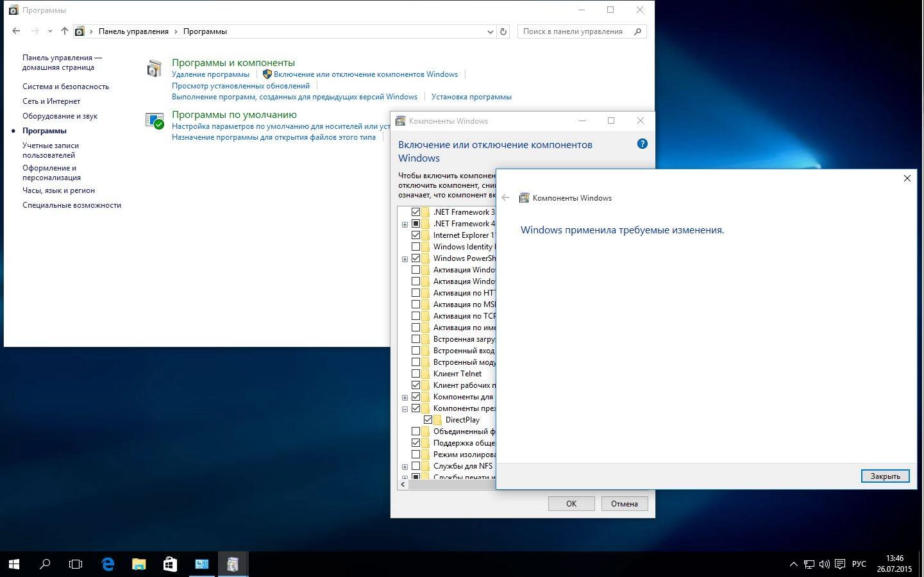Select Сеть и Интернет in sidebar
This screenshot has height=577, width=924.
51,101
